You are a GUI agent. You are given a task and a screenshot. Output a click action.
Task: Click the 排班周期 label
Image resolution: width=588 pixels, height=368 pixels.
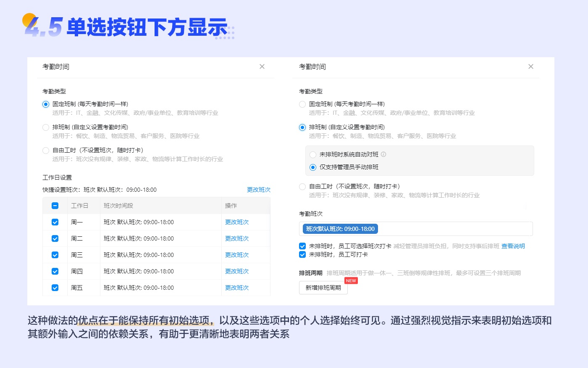tap(311, 273)
